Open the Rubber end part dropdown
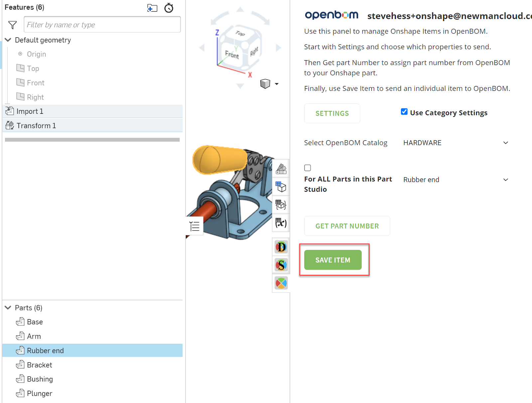The image size is (532, 403). [x=456, y=180]
